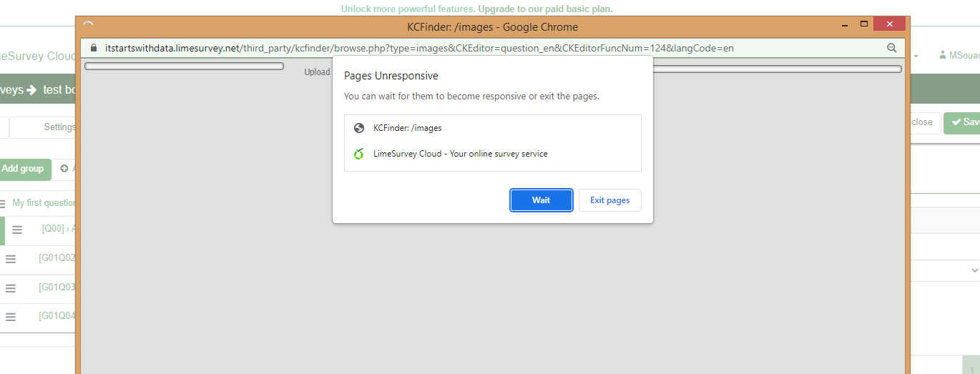Click the Add group button
980x374 pixels.
[25, 169]
